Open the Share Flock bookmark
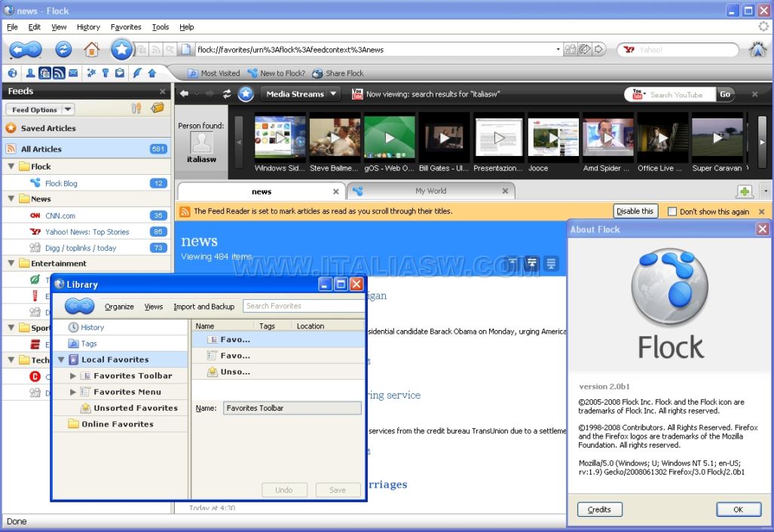 338,74
